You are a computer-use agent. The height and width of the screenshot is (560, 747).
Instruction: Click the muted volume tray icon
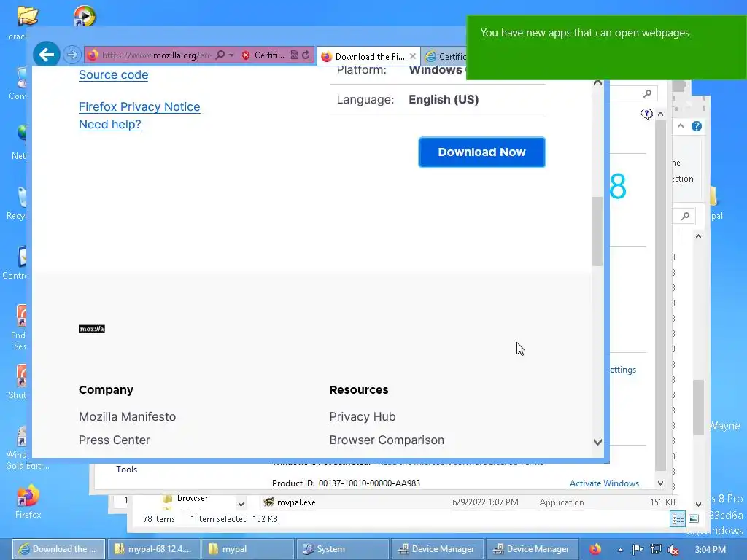tap(673, 550)
